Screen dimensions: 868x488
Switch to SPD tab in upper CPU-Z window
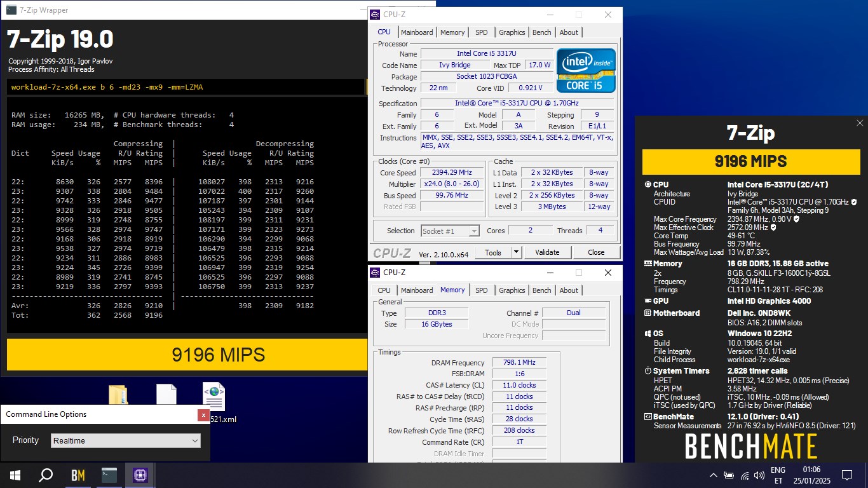(482, 32)
